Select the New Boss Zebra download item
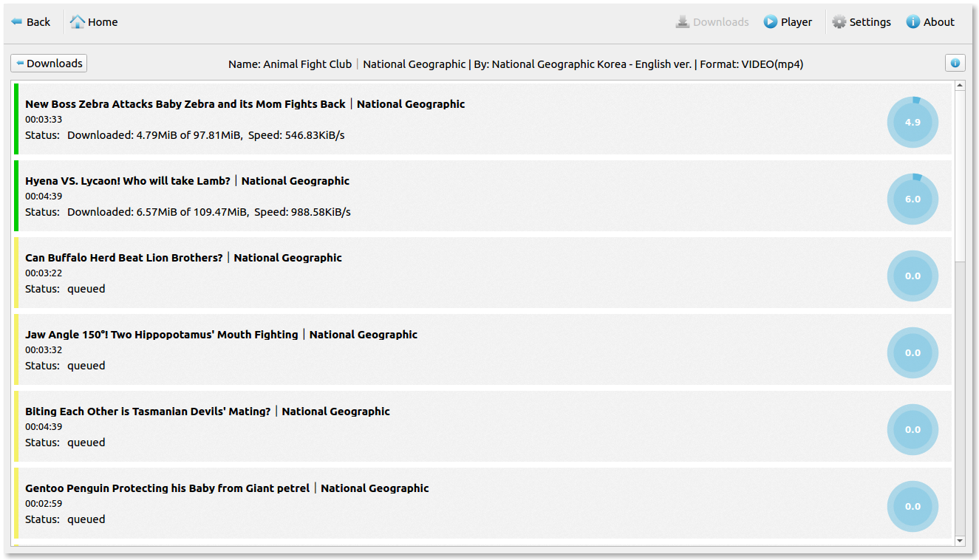This screenshot has width=979, height=560. [443, 119]
